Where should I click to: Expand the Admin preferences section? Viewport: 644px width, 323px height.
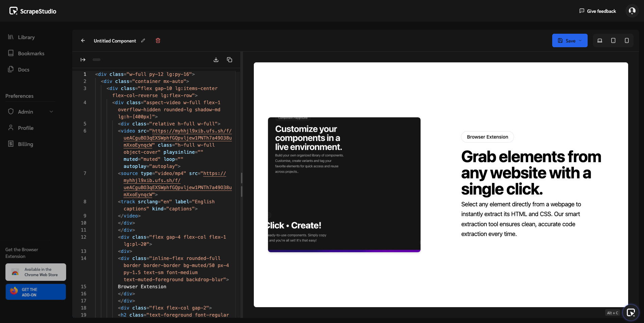30,112
